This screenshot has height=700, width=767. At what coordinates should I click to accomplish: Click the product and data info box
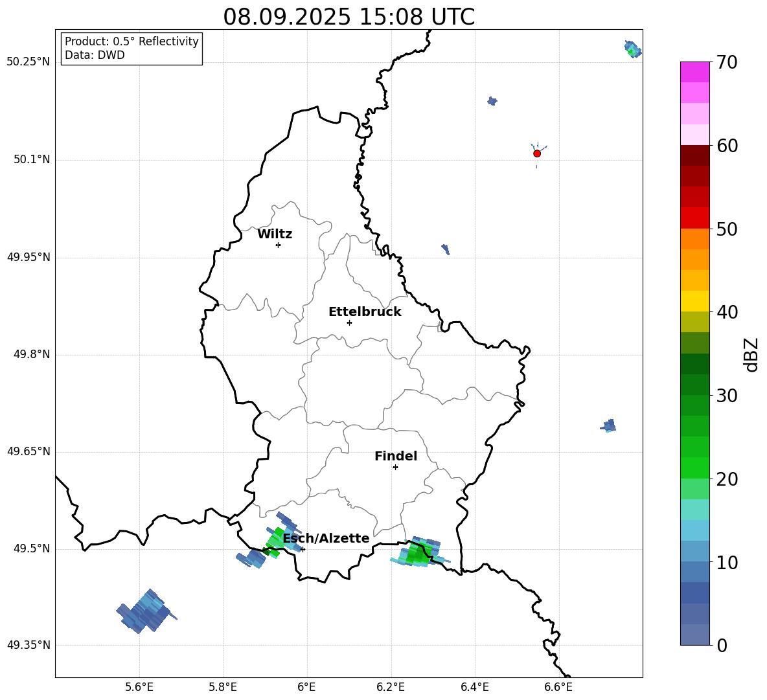pos(132,49)
